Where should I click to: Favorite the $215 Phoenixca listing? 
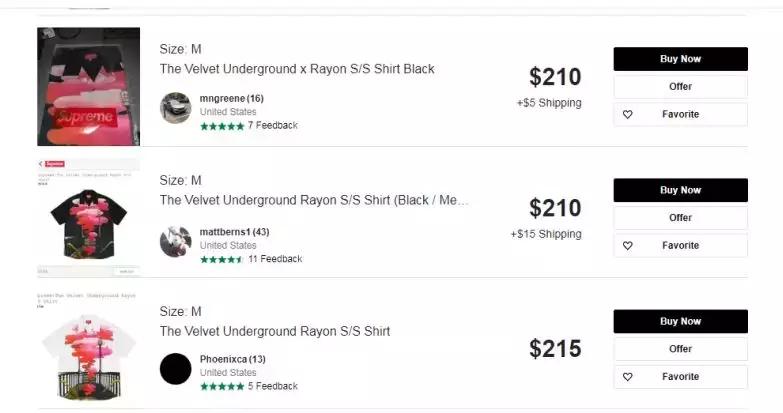coord(680,377)
